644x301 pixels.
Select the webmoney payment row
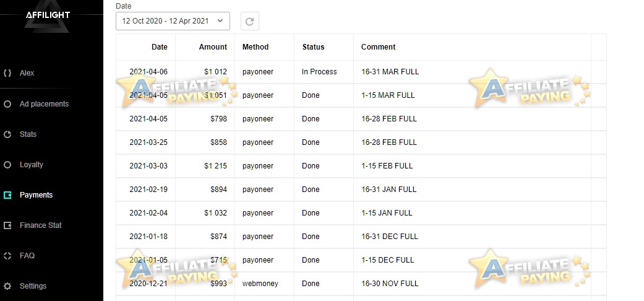(361, 283)
